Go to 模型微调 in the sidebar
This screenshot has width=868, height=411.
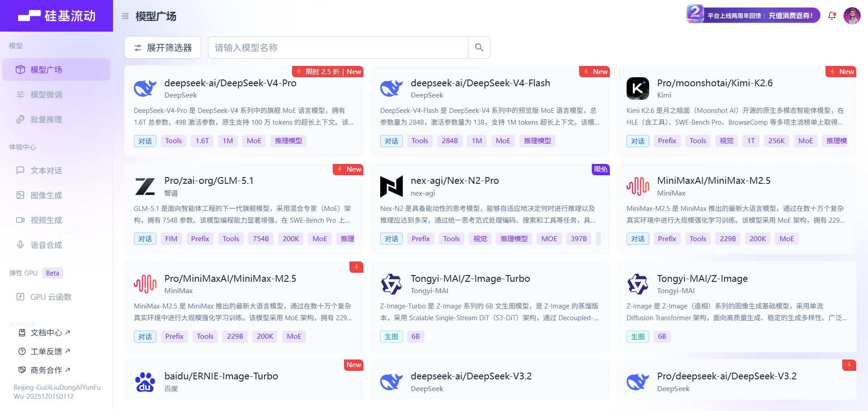pyautogui.click(x=57, y=94)
